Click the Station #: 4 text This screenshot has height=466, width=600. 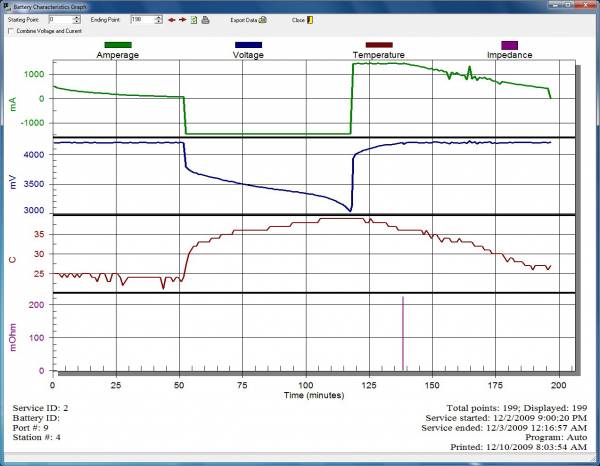[36, 437]
